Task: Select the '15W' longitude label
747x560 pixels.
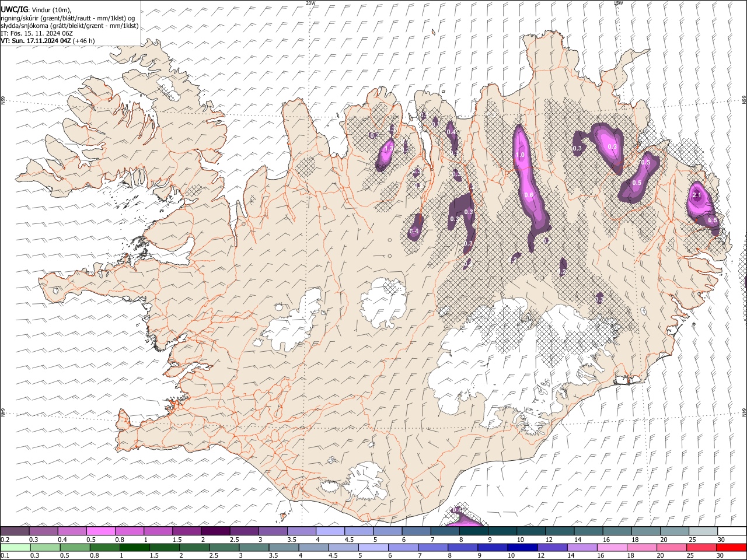Action: point(618,3)
